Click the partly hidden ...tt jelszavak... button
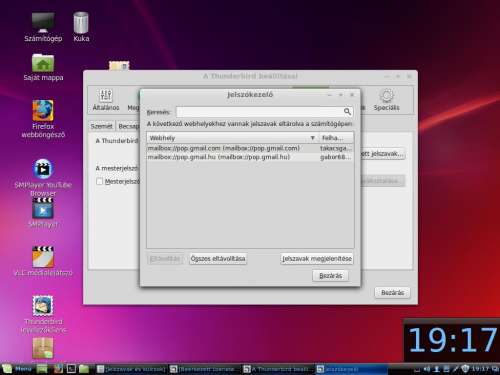Viewport: 500px width, 375px height. pos(383,154)
